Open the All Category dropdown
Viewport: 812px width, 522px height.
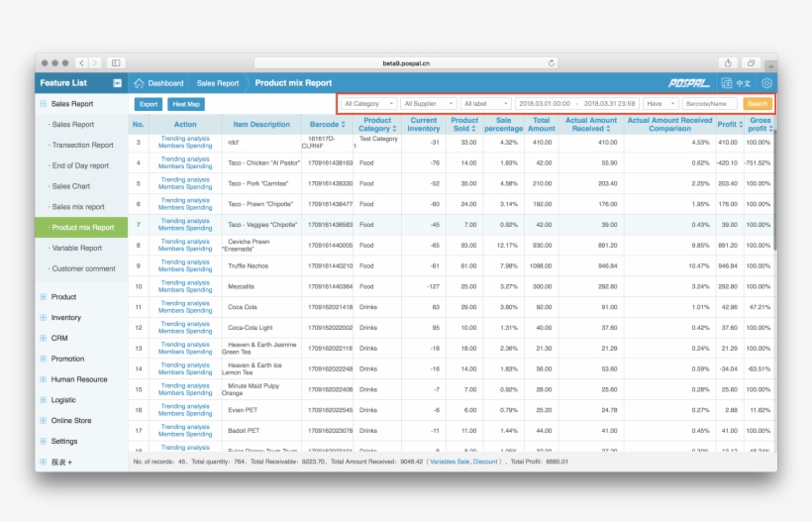click(368, 104)
